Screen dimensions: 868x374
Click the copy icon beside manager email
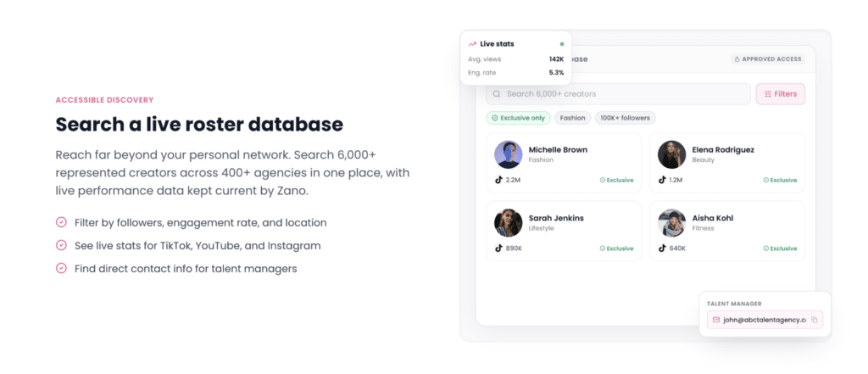click(x=815, y=320)
